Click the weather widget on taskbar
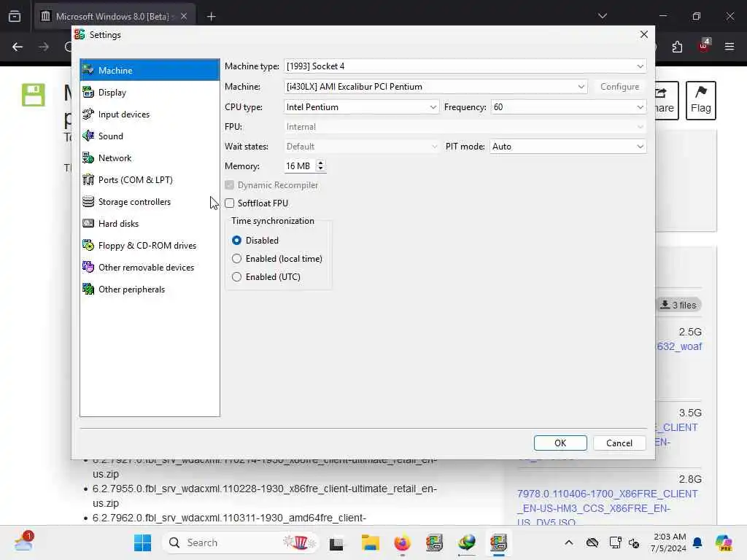This screenshot has height=560, width=747. coord(24,542)
